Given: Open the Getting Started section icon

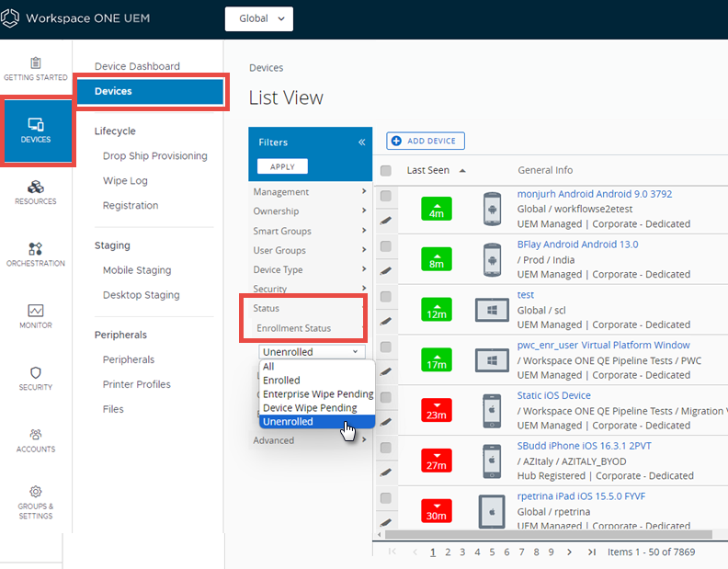Looking at the screenshot, I should tap(36, 63).
